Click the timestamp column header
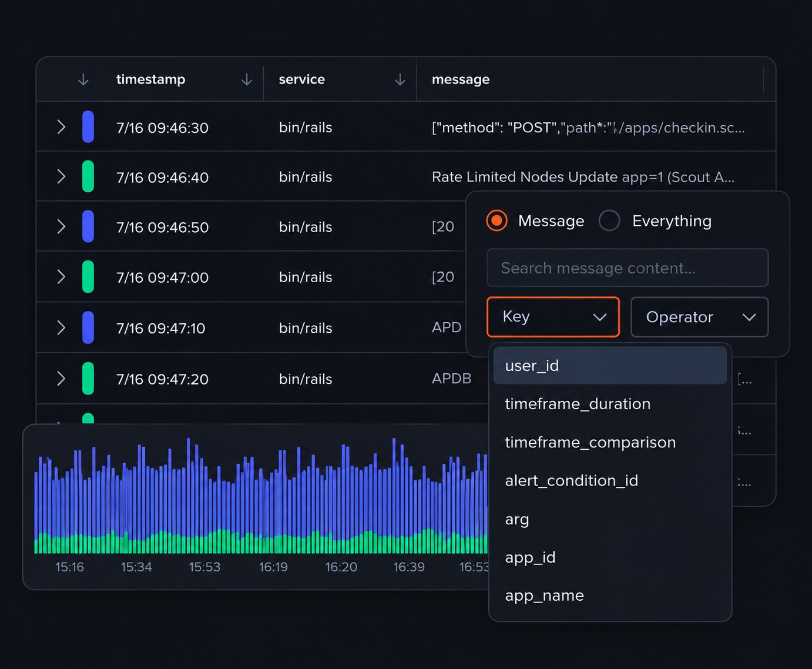Viewport: 812px width, 669px height. 150,79
